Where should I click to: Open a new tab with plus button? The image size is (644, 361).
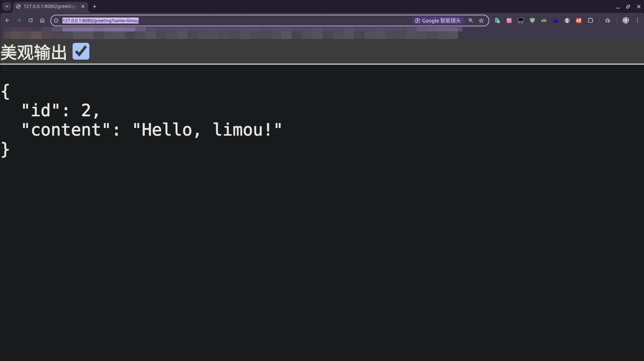(x=95, y=6)
